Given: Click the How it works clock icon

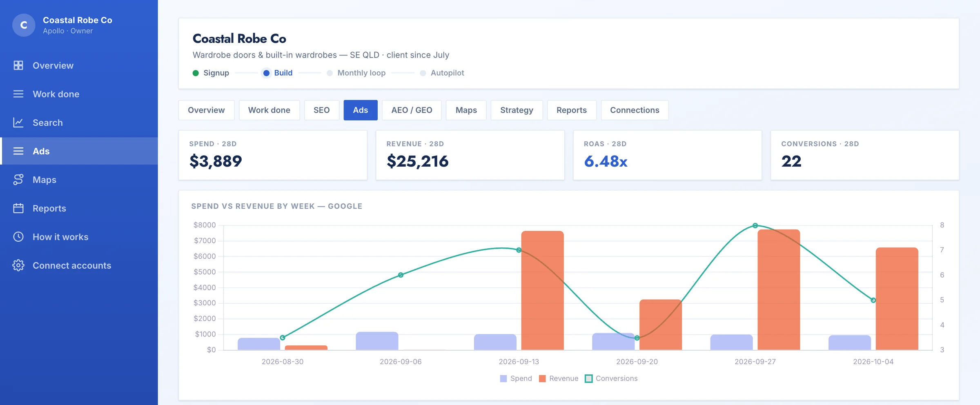Looking at the screenshot, I should [18, 237].
